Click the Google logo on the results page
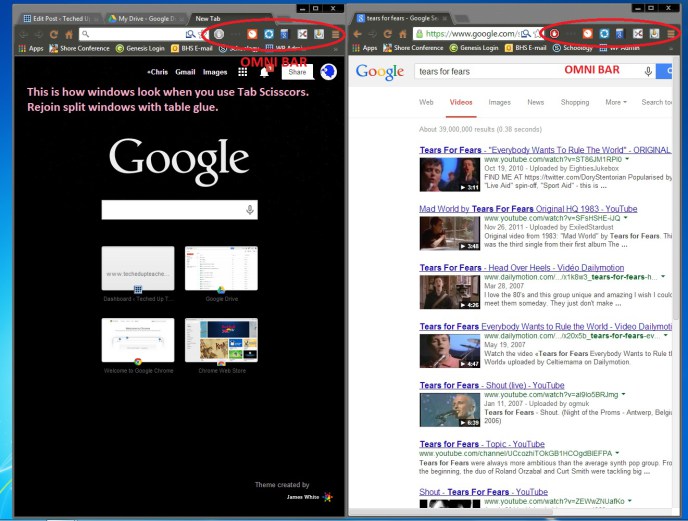This screenshot has height=521, width=688. click(x=380, y=72)
